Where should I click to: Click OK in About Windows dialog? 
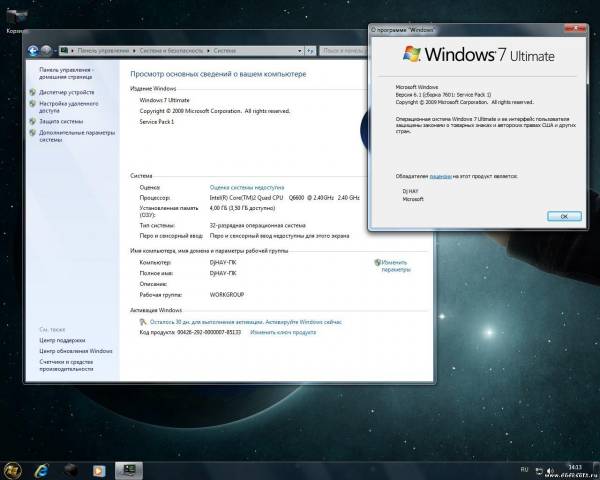click(564, 216)
